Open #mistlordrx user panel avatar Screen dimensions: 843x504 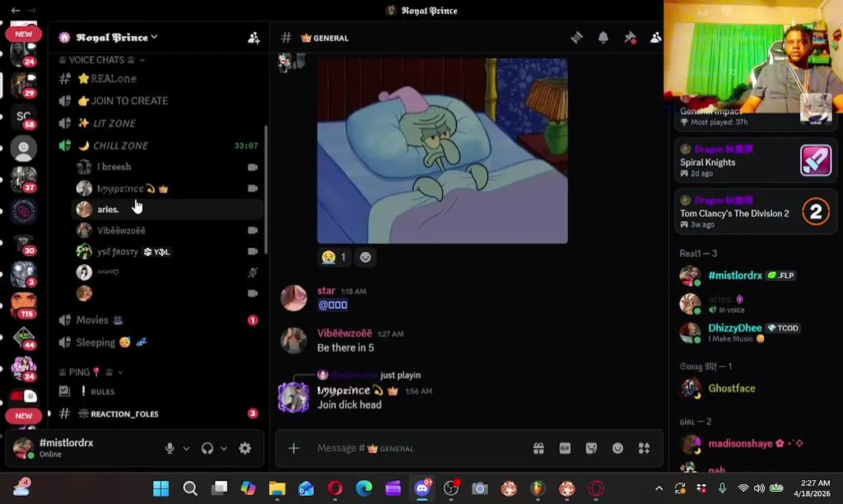(23, 448)
